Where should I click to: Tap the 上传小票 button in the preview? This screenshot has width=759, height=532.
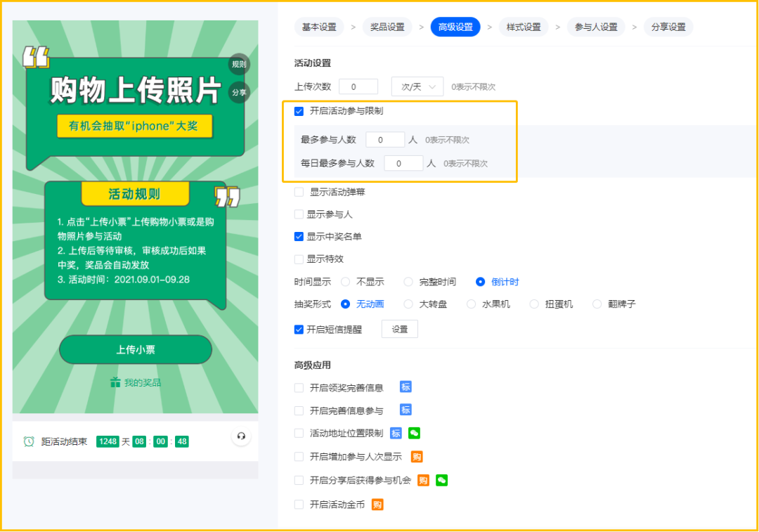tap(136, 349)
